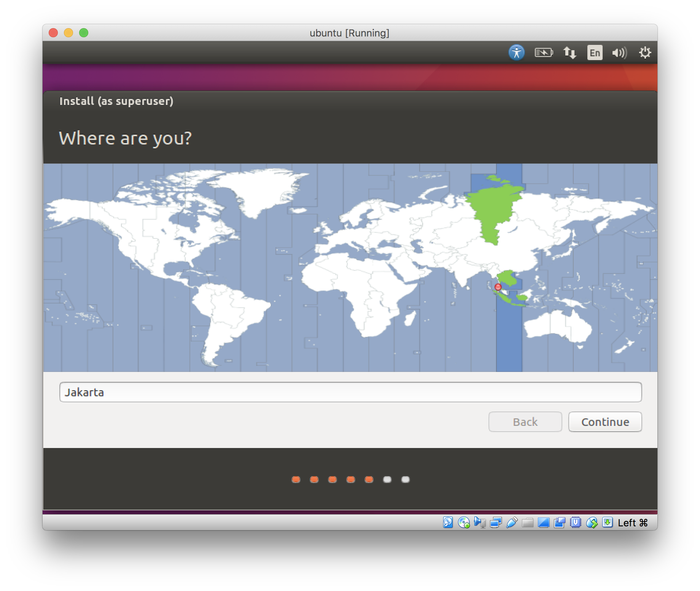The width and height of the screenshot is (700, 591).
Task: Click into the Jakarta location text field
Action: [x=350, y=392]
